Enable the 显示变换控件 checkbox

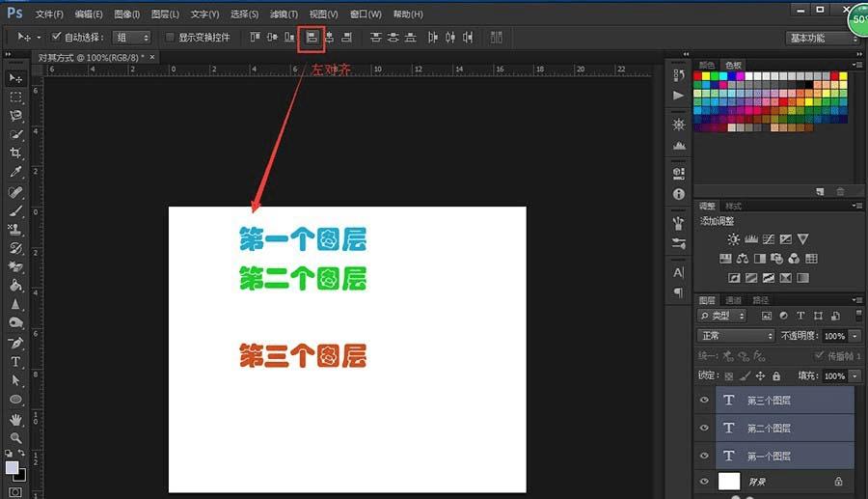point(171,38)
